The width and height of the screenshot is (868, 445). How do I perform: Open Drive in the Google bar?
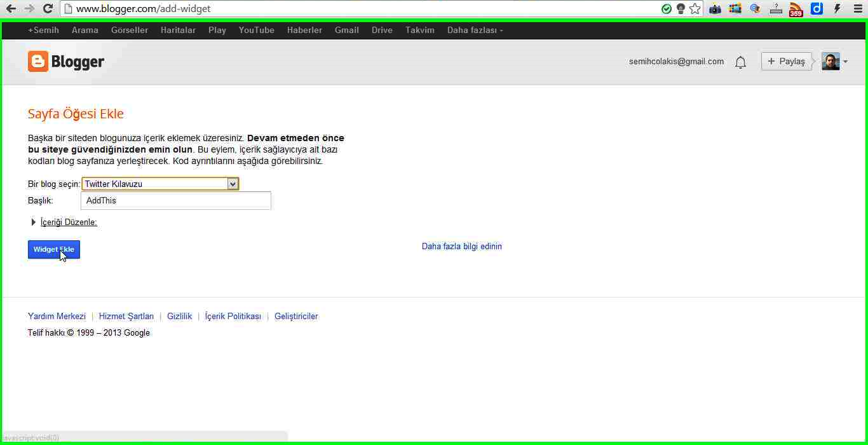(x=382, y=30)
